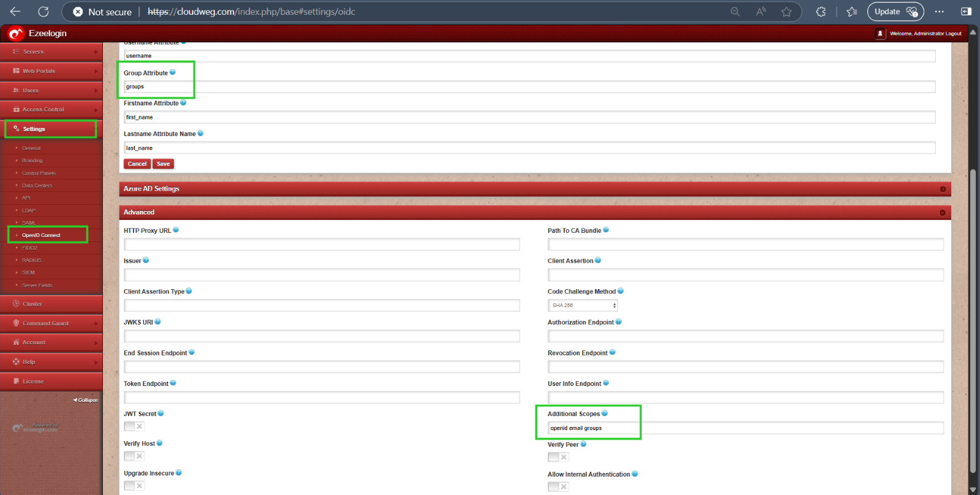
Task: Click help icon next to Path To CA Bundle
Action: [x=606, y=230]
